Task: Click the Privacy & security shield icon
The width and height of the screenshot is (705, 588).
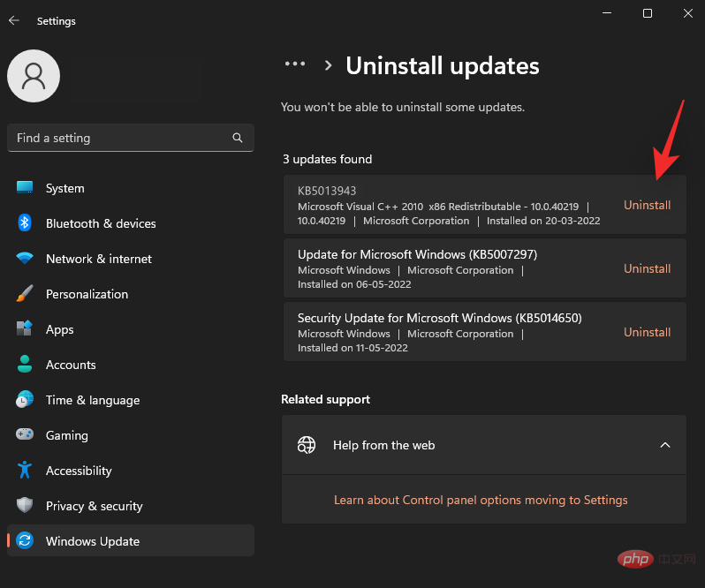Action: coord(25,506)
